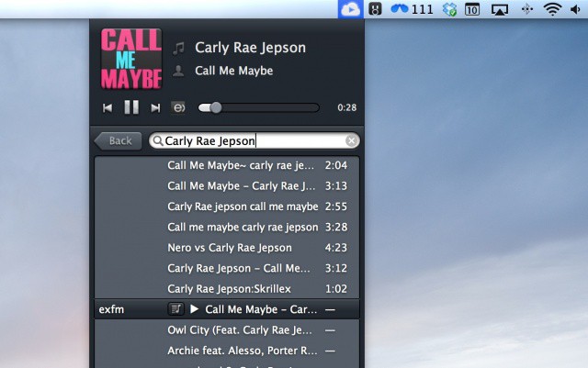The width and height of the screenshot is (588, 368).
Task: Click the Back button
Action: (x=119, y=141)
